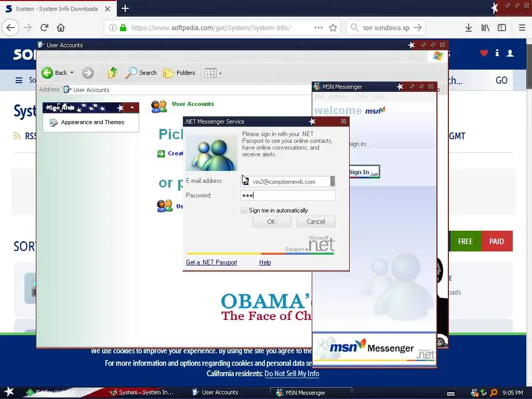The image size is (532, 399).
Task: Open Softpedia hamburger navigation menu
Action: [x=19, y=80]
